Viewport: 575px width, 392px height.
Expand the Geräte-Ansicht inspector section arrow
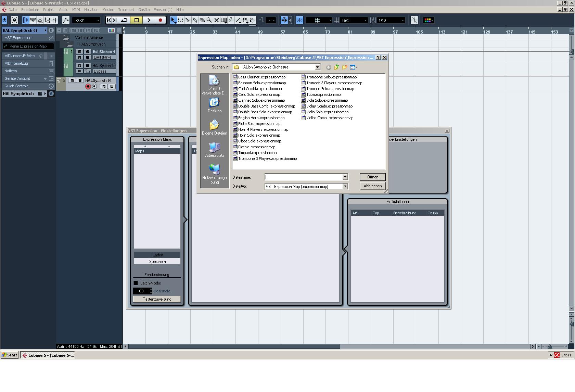click(45, 79)
